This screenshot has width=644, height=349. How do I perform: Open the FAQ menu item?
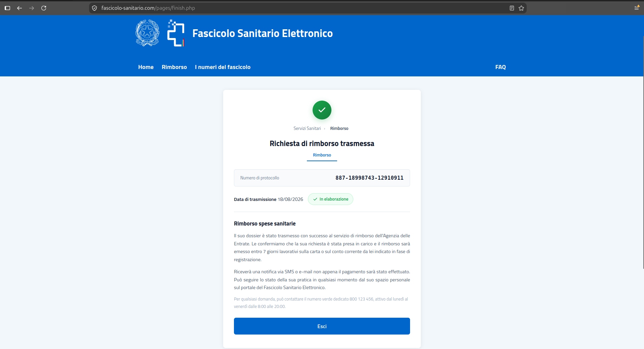click(500, 67)
